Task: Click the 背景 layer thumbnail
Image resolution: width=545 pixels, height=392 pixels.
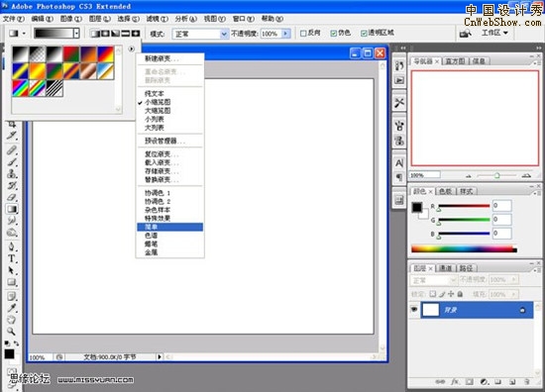Action: [x=430, y=310]
